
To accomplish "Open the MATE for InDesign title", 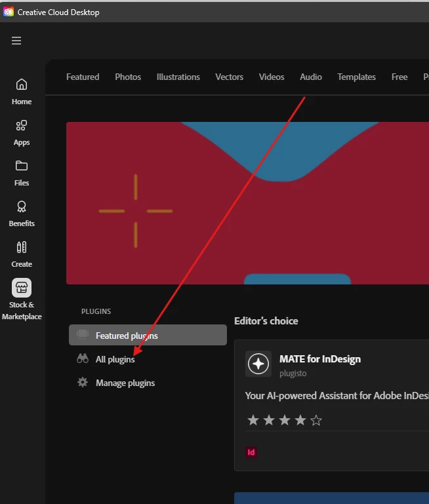I will click(x=320, y=359).
